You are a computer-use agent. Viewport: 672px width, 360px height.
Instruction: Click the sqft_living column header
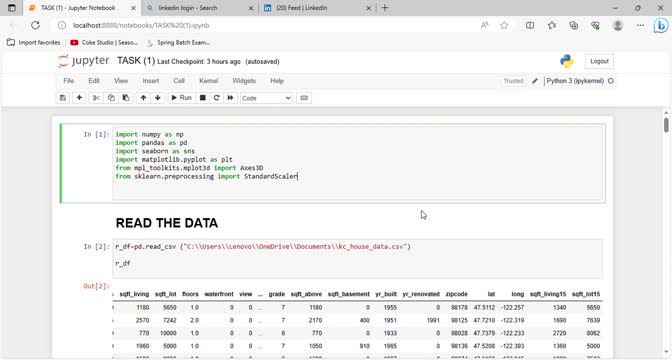click(x=134, y=294)
